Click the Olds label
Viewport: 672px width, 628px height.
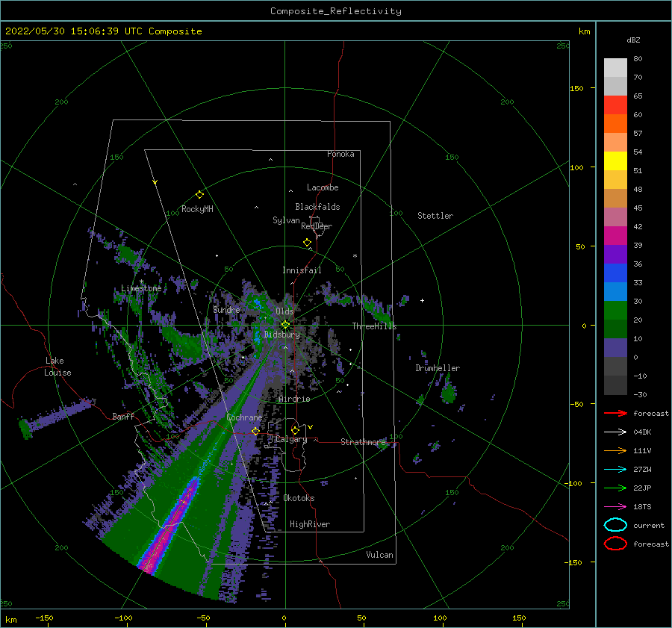click(284, 311)
